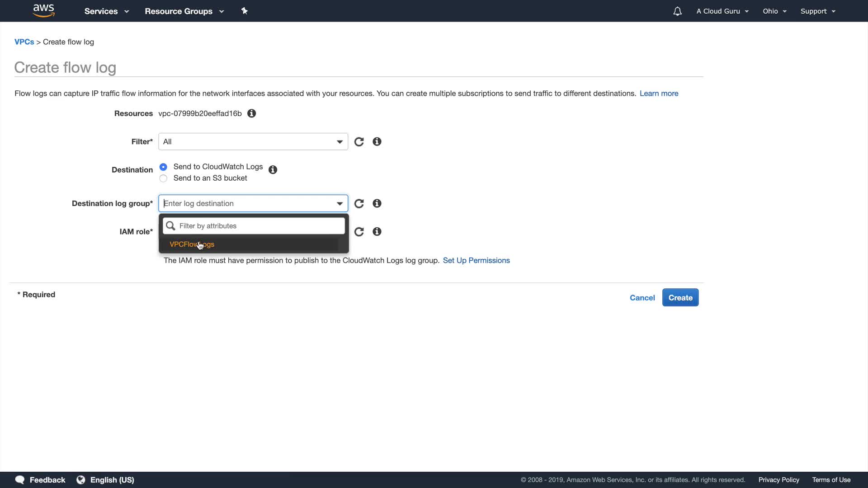Screen dimensions: 868x488
Task: Open the Filter dropdown set to All
Action: click(x=253, y=142)
